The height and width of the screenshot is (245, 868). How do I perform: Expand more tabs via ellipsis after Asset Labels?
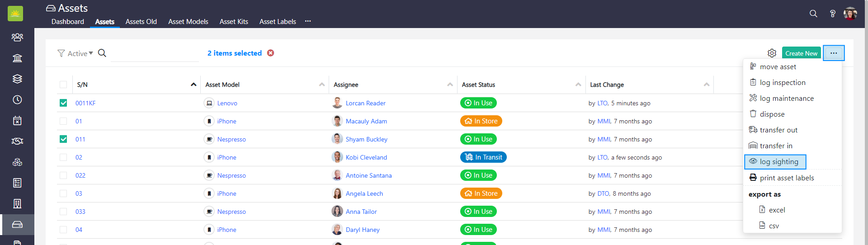click(308, 21)
